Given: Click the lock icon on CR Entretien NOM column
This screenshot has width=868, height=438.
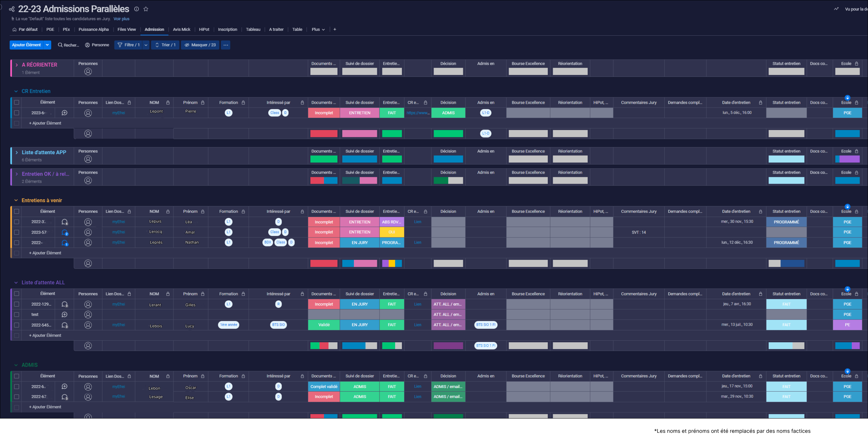Looking at the screenshot, I should point(168,103).
